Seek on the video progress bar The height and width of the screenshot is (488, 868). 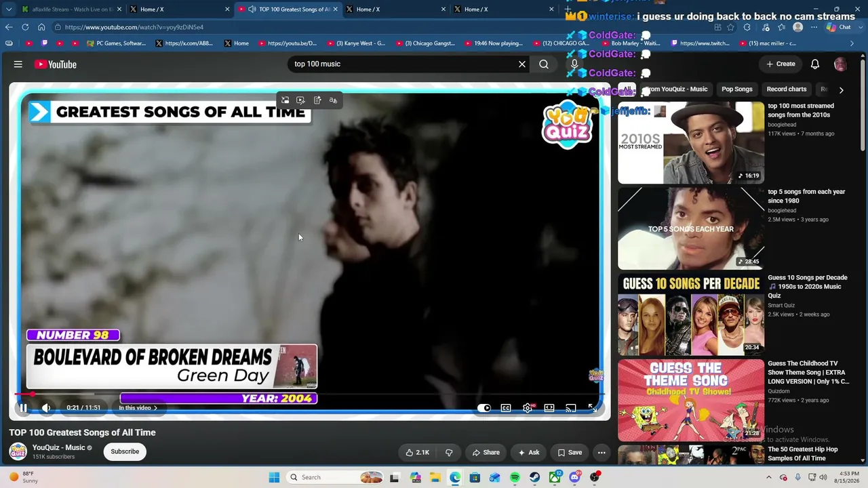tap(310, 394)
